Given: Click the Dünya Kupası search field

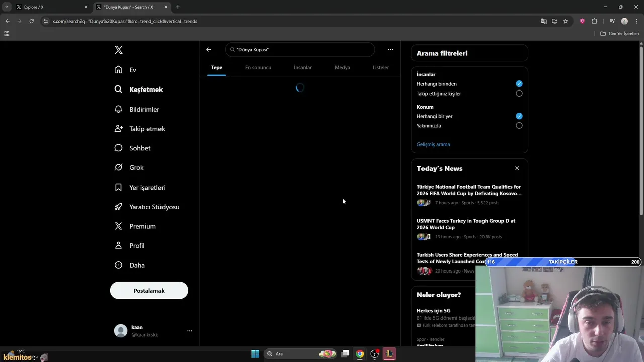Looking at the screenshot, I should coord(300,49).
